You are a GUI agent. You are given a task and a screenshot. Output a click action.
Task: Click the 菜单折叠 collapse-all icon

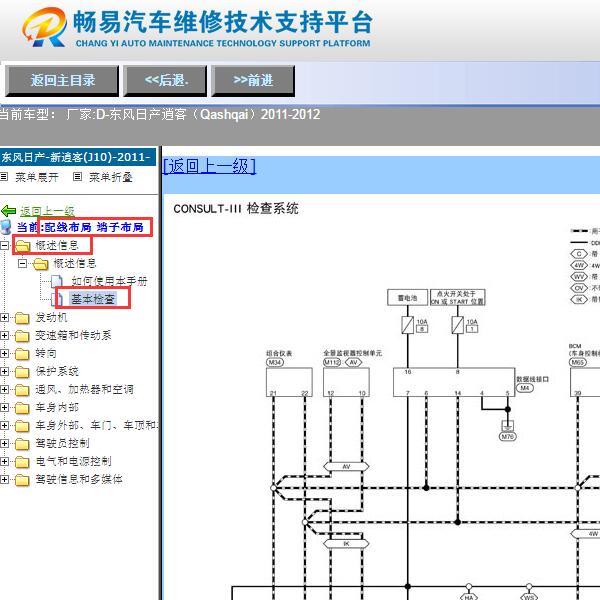tap(77, 177)
